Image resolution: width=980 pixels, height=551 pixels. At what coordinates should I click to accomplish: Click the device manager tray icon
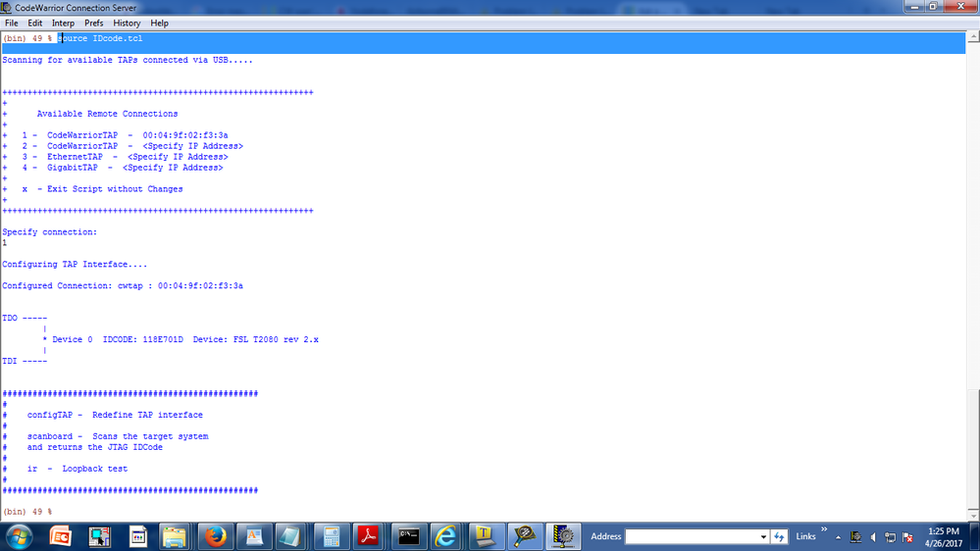[x=855, y=537]
